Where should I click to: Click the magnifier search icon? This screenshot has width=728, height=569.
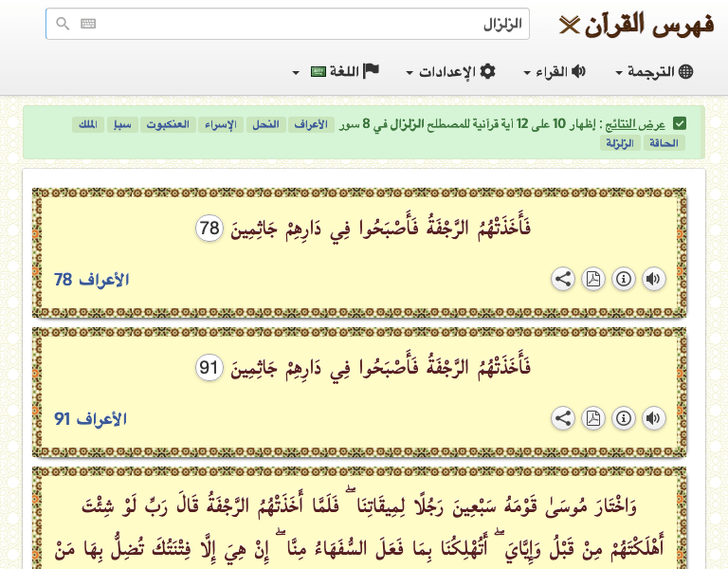coord(63,24)
